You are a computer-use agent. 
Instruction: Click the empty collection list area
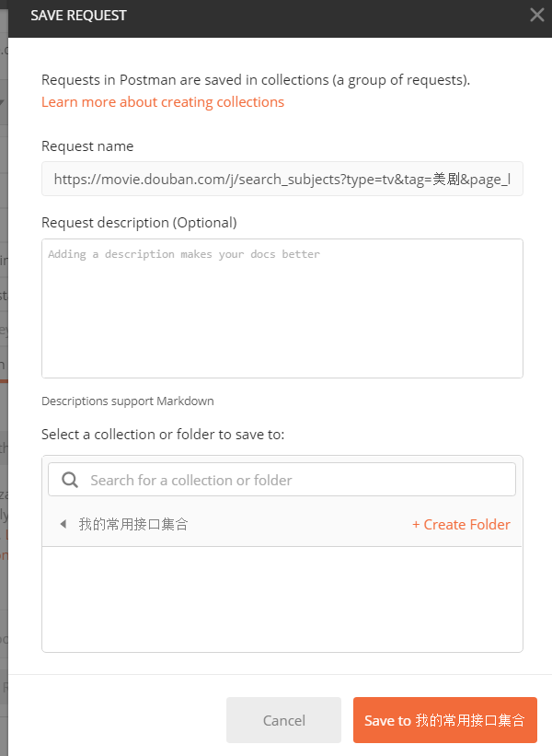[282, 599]
